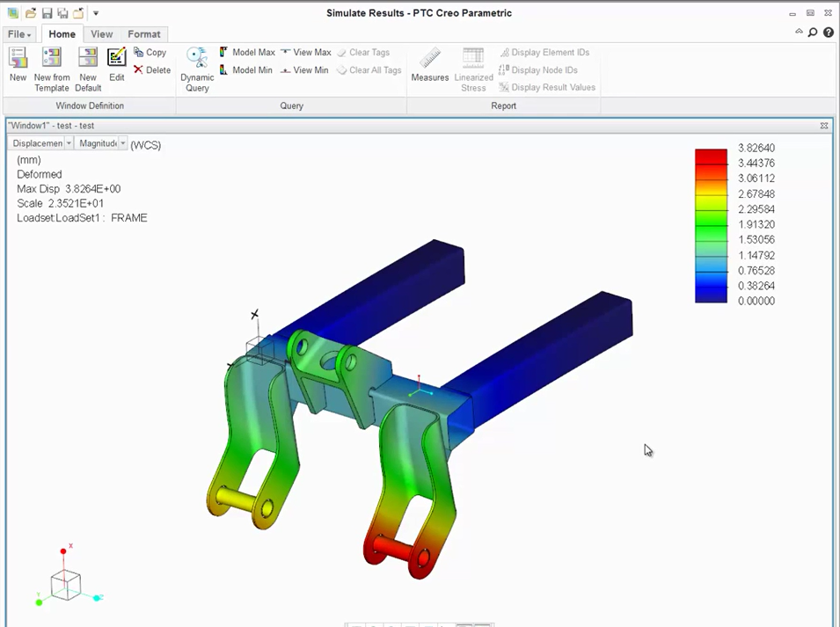The width and height of the screenshot is (840, 627).
Task: Click the red band of the legend
Action: pos(711,157)
